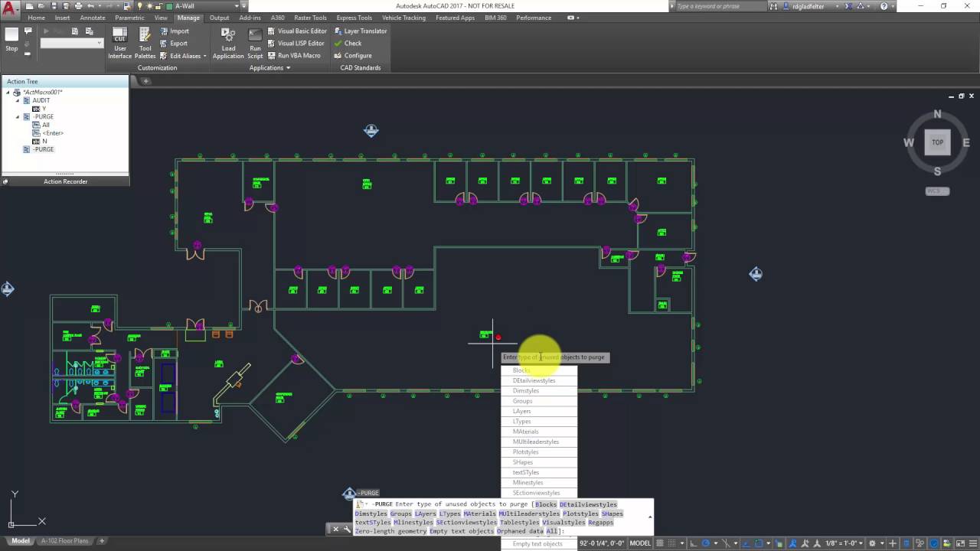Click the Workspace Switching gear icon
This screenshot has height=551, width=980.
pos(872,543)
